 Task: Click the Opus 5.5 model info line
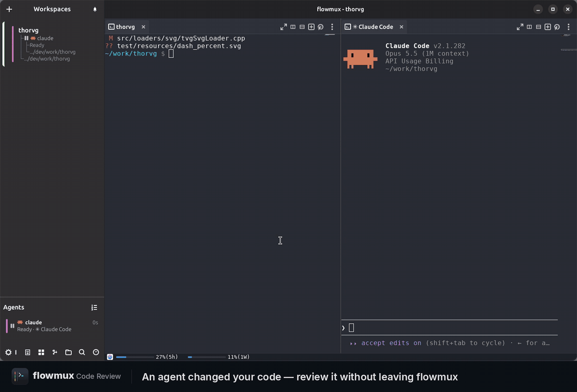pyautogui.click(x=427, y=53)
